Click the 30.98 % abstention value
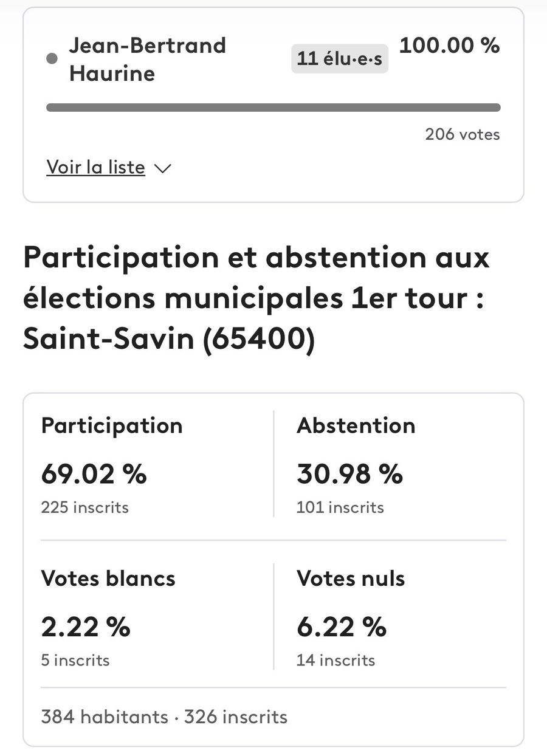 [349, 474]
